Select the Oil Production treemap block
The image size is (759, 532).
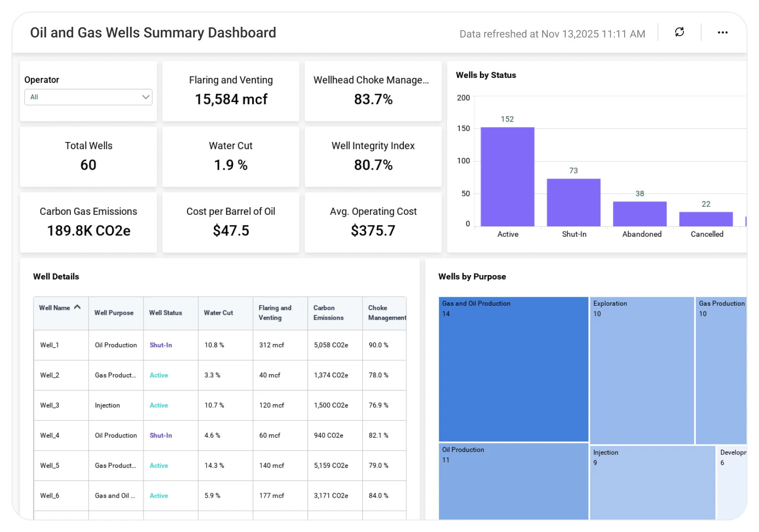point(513,481)
